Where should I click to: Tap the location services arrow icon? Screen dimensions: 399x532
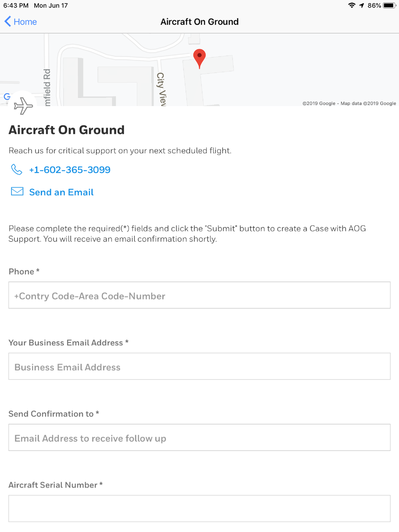pos(361,6)
